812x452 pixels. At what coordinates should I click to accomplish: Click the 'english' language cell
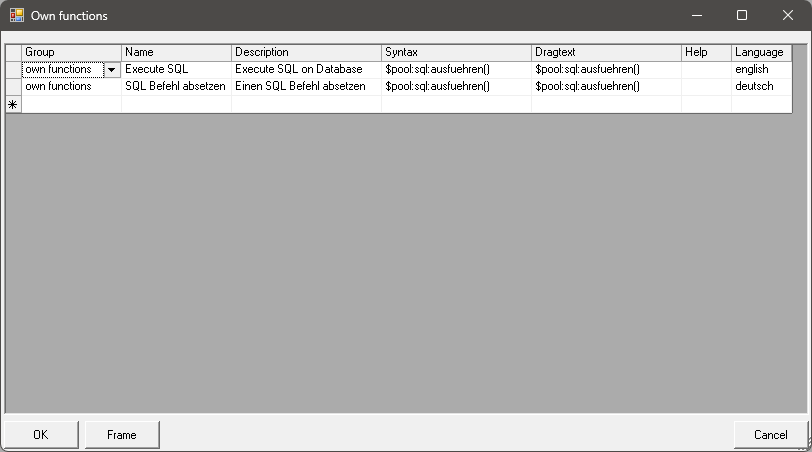click(x=761, y=70)
